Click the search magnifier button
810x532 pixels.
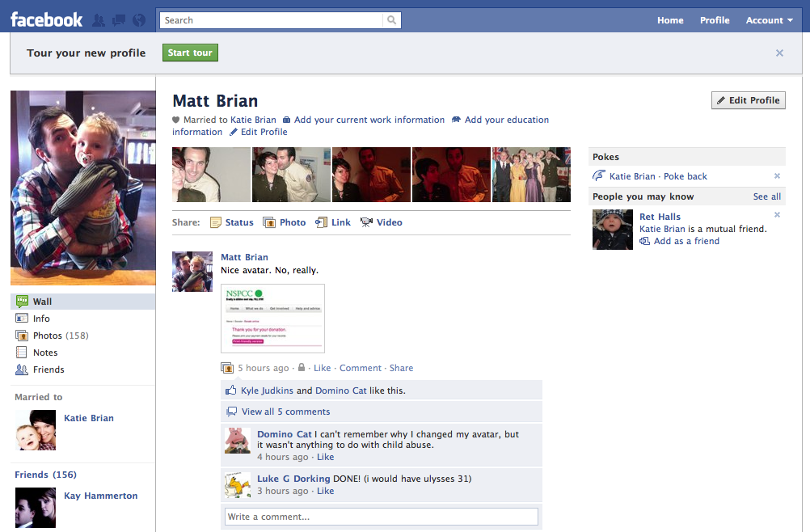click(391, 20)
